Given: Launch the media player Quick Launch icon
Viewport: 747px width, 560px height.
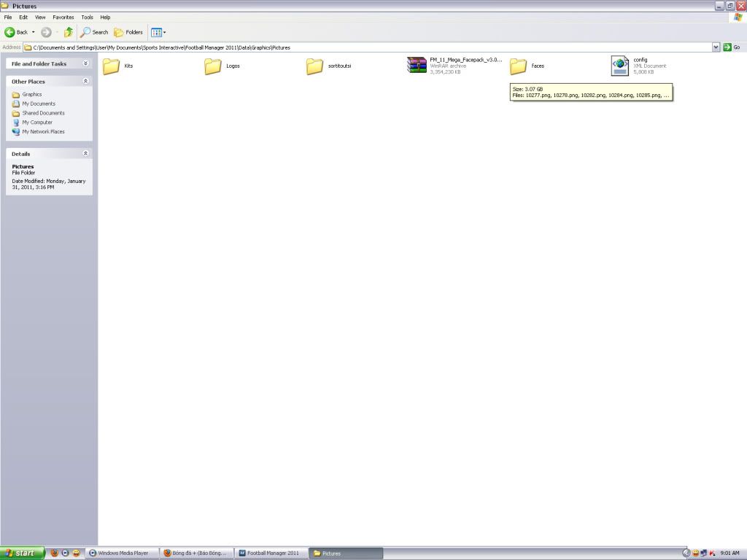Looking at the screenshot, I should pos(65,553).
